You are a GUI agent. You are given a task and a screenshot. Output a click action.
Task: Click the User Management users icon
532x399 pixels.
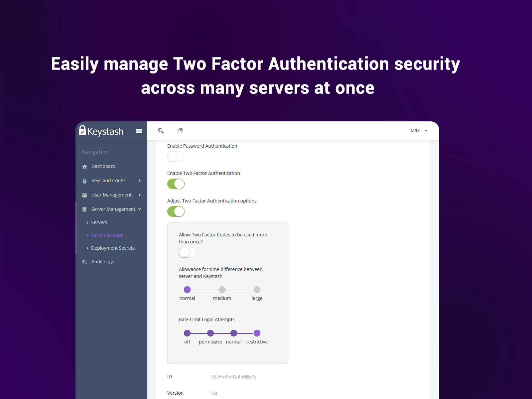84,195
